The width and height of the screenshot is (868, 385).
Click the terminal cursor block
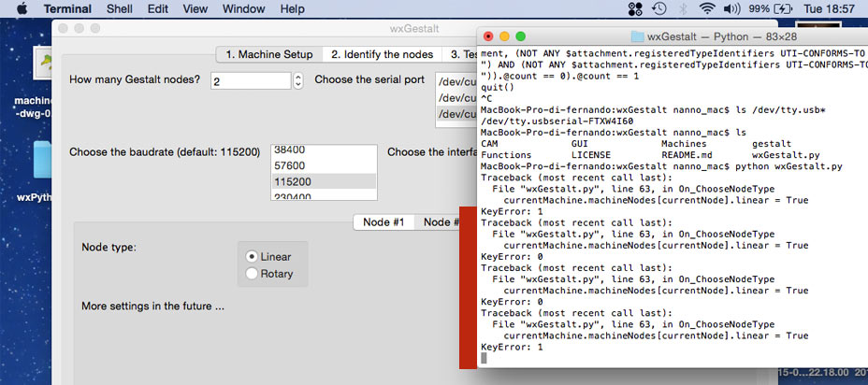tap(484, 358)
